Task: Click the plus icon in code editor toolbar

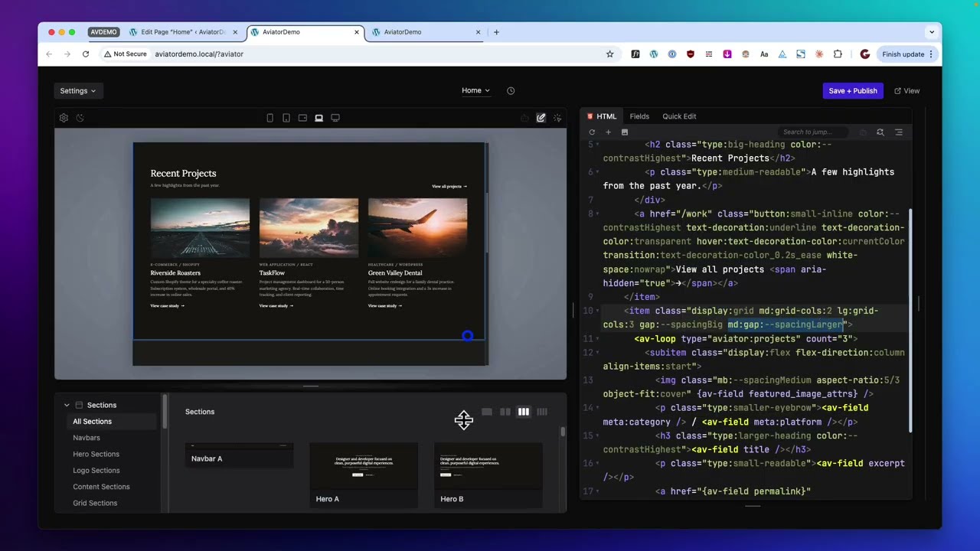Action: click(609, 132)
